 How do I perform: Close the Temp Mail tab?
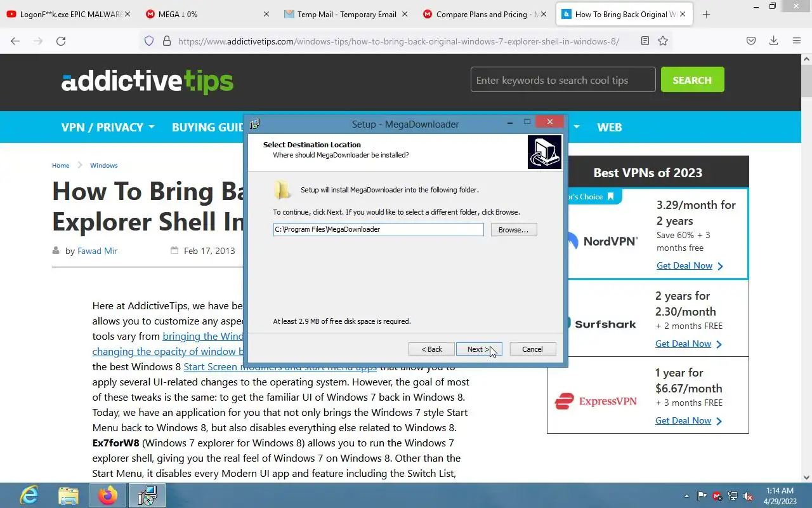(x=405, y=14)
